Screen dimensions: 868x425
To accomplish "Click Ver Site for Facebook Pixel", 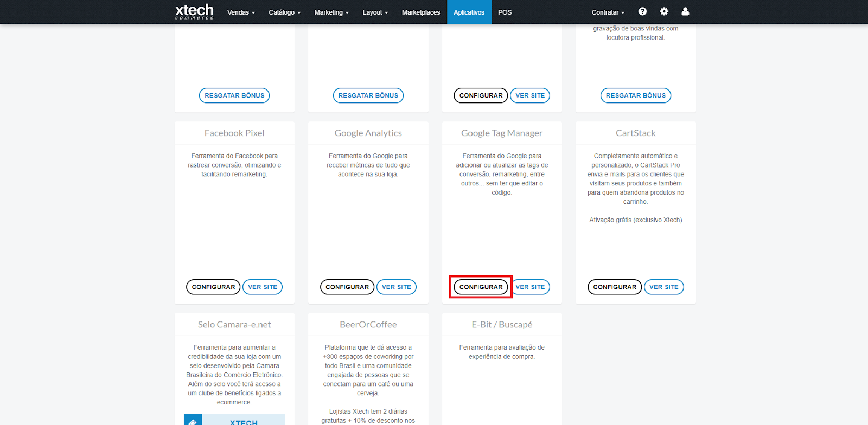I will pyautogui.click(x=263, y=287).
